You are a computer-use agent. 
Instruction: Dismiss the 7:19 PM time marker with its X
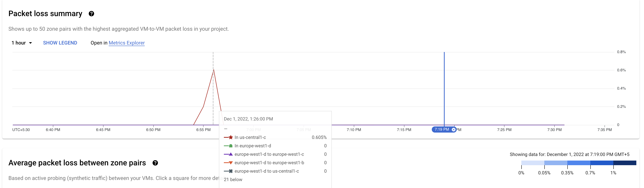click(x=453, y=130)
